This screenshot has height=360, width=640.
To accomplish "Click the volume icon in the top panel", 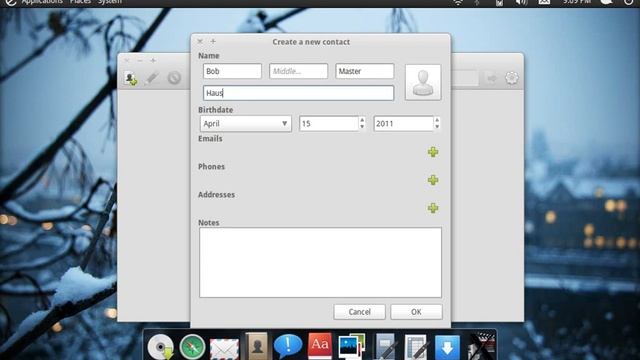I will coord(521,2).
